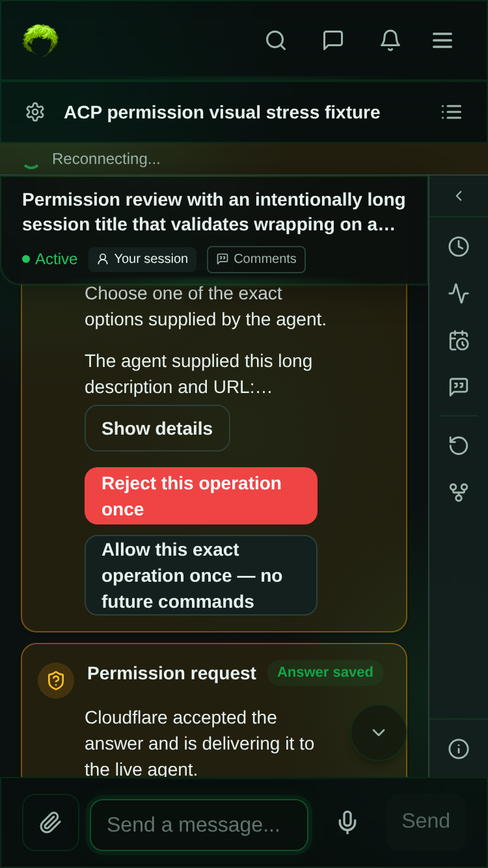Open the history clock icon in sidebar
The image size is (488, 868).
coord(459,247)
